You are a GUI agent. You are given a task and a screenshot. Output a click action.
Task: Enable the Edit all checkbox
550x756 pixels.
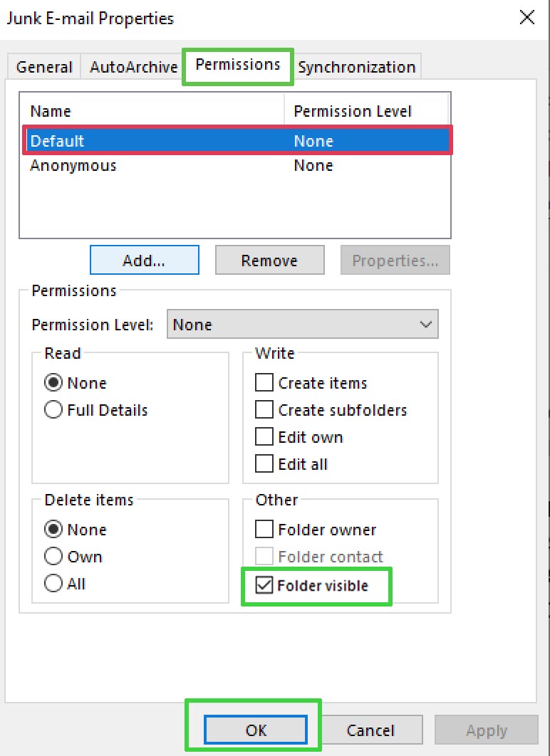click(x=264, y=464)
